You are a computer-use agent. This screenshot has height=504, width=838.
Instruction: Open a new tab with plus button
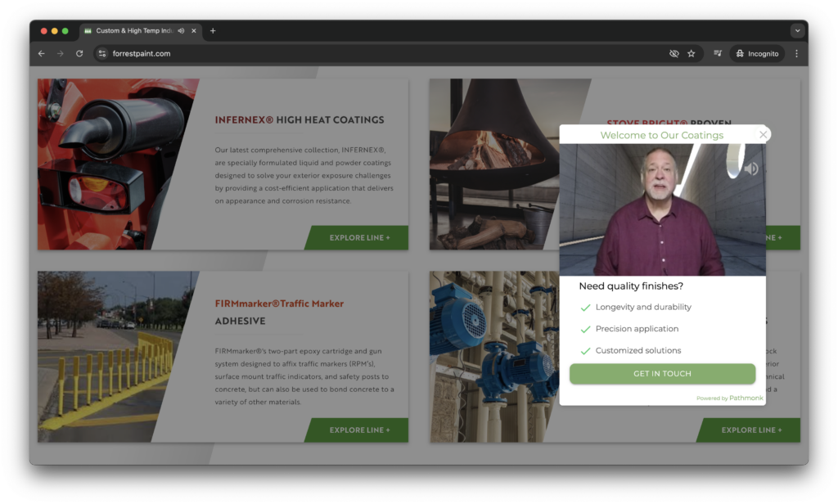[x=213, y=31]
